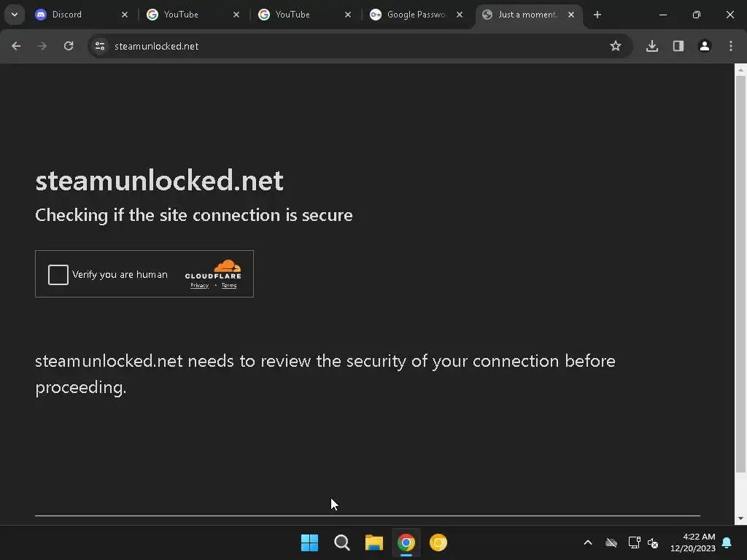
Task: Click the vertical page scrollbar
Action: pyautogui.click(x=740, y=270)
